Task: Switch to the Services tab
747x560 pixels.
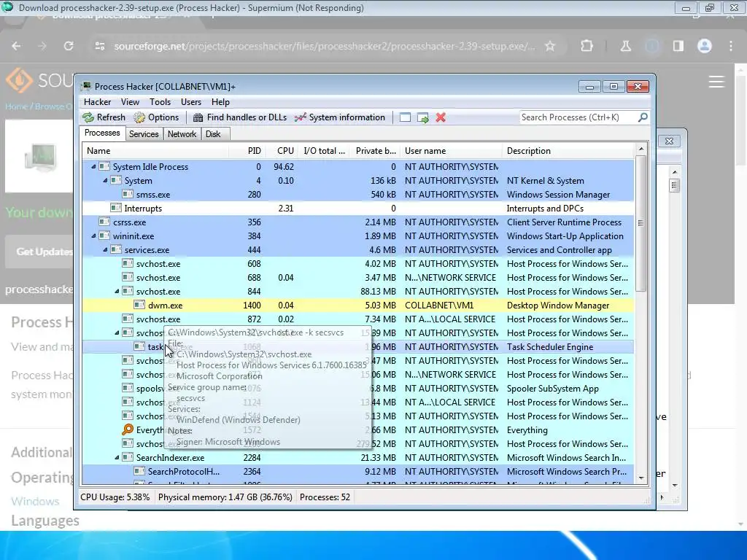Action: point(144,134)
